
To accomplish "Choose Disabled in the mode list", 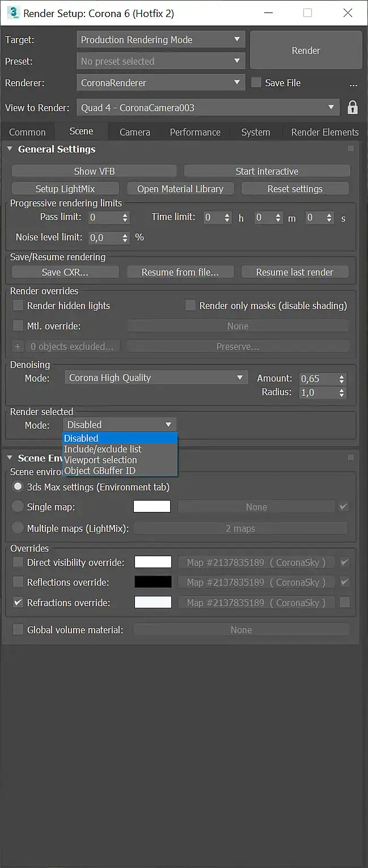I will coord(120,438).
